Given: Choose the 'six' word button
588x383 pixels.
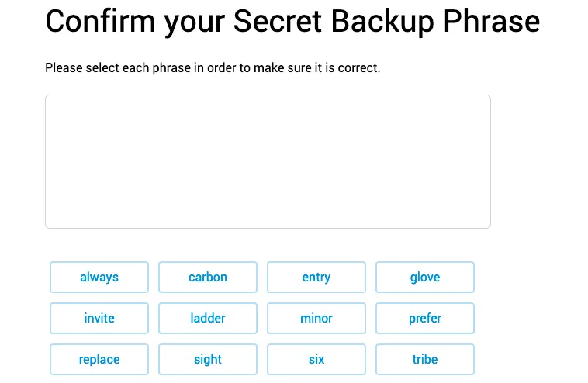Looking at the screenshot, I should tap(316, 359).
